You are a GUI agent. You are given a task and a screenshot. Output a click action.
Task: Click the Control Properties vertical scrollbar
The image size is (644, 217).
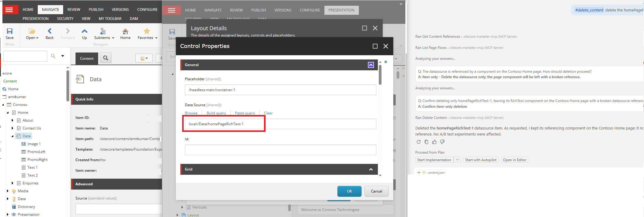(x=380, y=75)
